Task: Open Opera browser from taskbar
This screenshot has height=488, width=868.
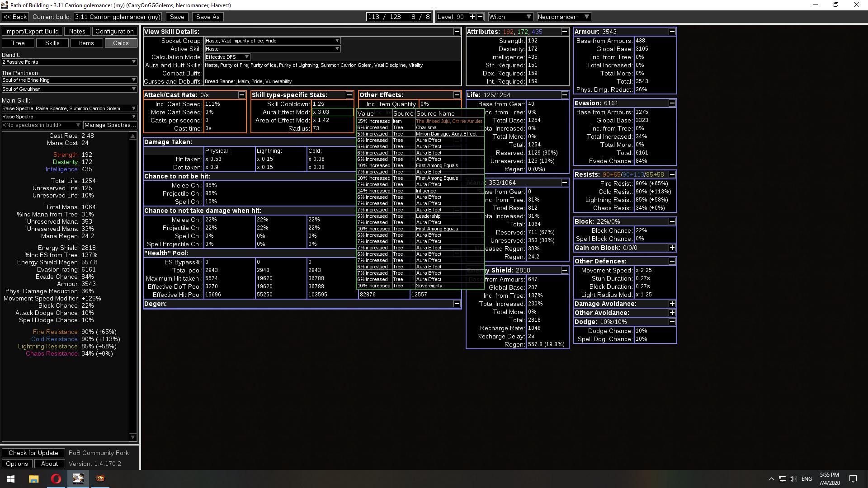Action: point(56,479)
